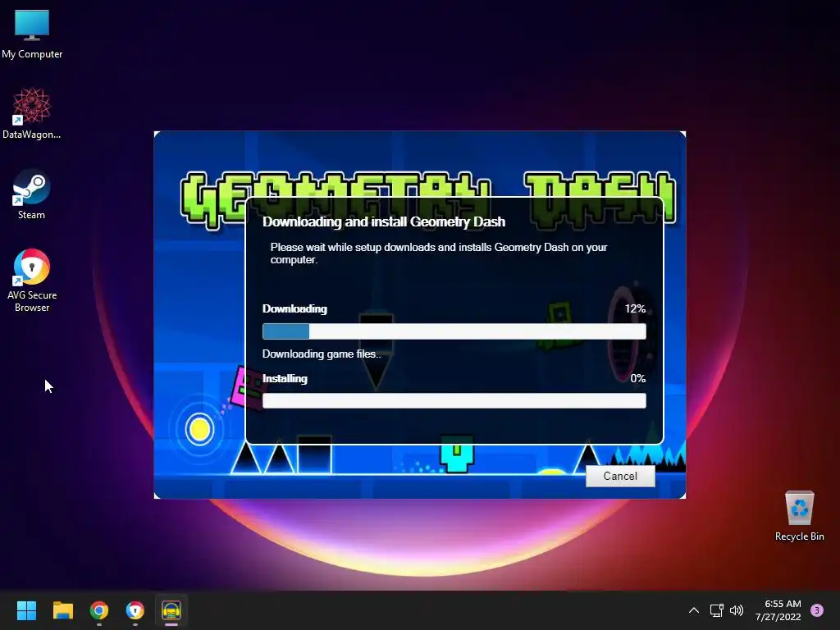Click 'Downloading and install Geometry Dash' heading
This screenshot has width=840, height=630.
point(384,221)
